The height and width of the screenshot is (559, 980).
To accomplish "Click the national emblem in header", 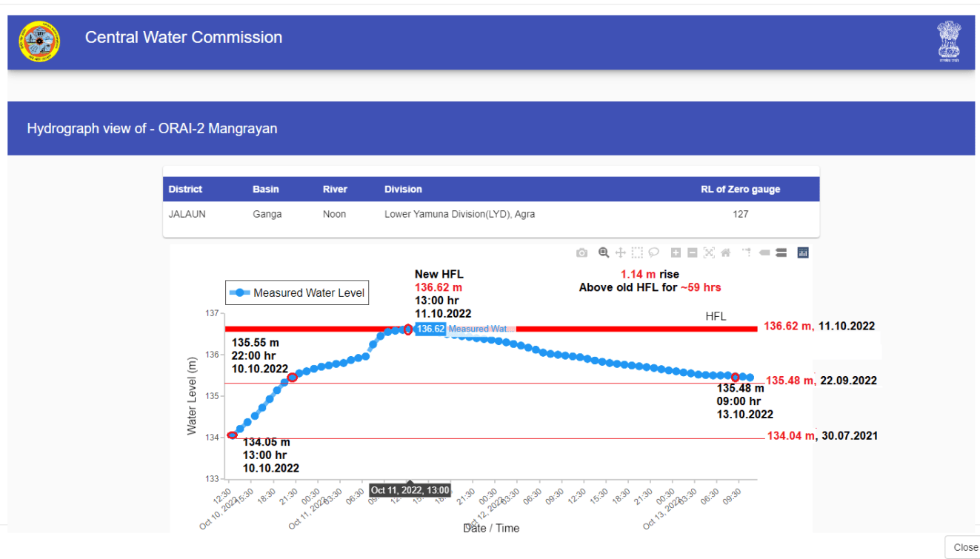I will tap(947, 41).
